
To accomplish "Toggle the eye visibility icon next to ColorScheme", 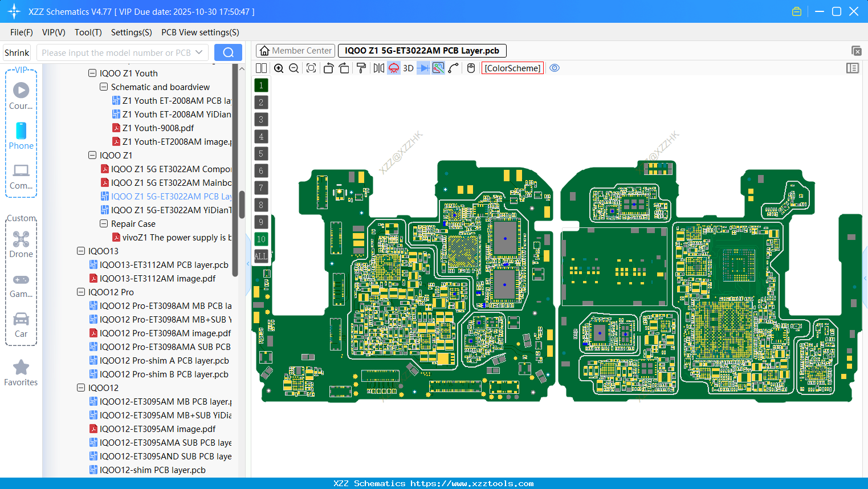I will coord(555,68).
